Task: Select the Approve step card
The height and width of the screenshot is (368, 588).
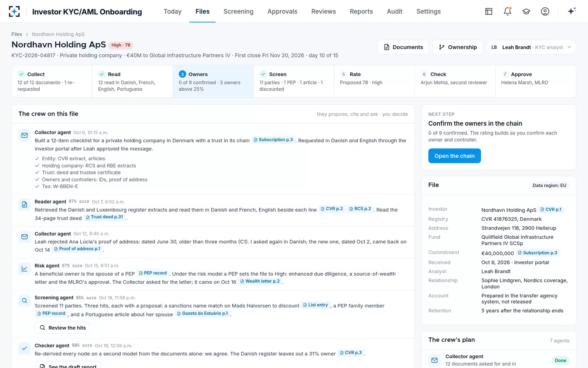Action: [535, 81]
